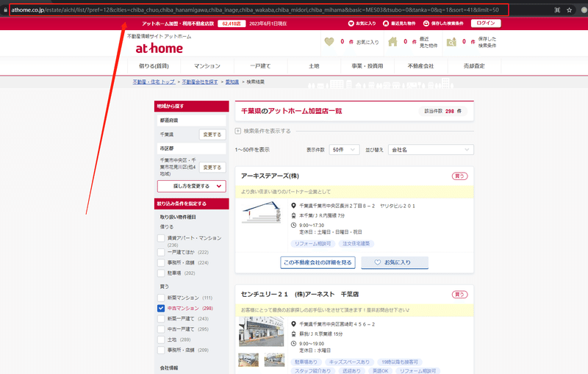Click the plus icon beside 検索条件を表示する
Viewport: 588px width, 374px height.
(237, 131)
